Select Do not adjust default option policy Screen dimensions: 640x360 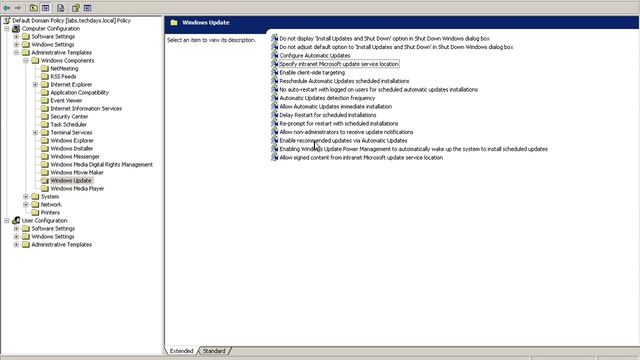click(396, 47)
